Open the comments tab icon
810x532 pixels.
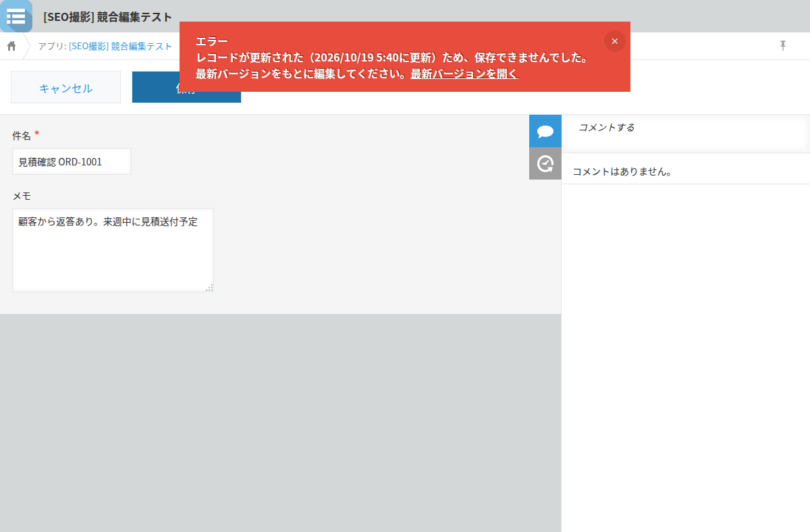[545, 131]
